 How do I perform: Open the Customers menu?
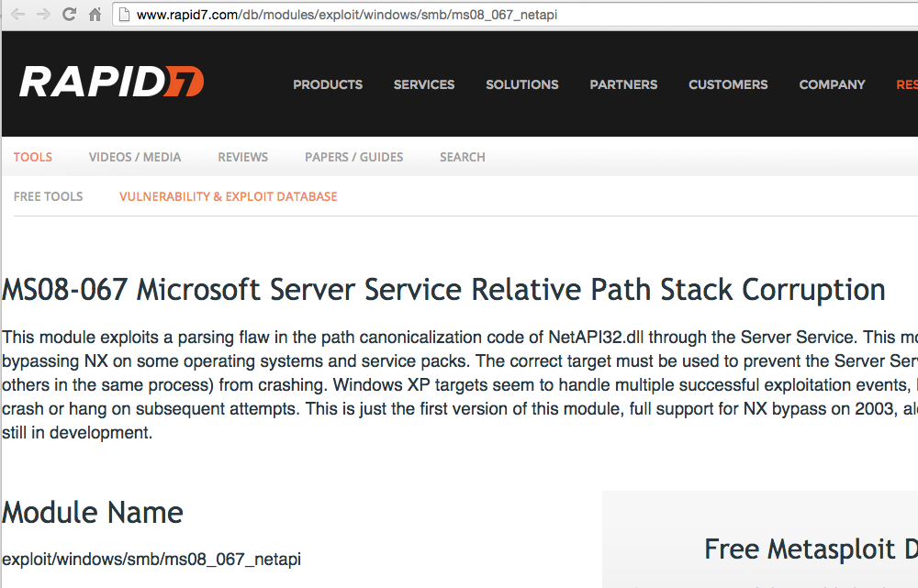(x=728, y=84)
